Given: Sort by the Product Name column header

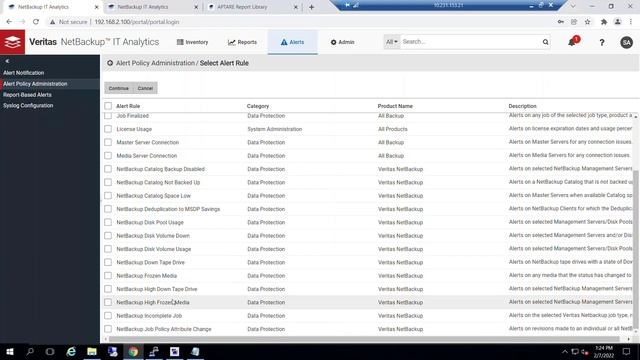Looking at the screenshot, I should click(x=395, y=106).
